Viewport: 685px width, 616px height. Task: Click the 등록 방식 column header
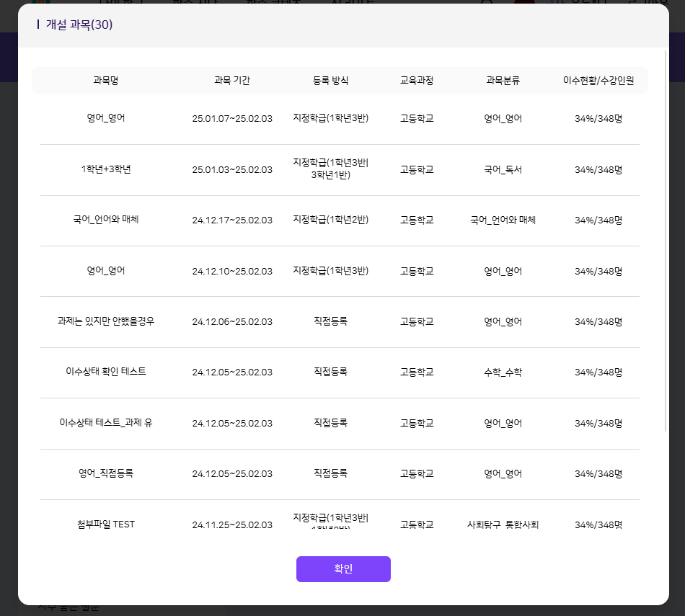click(330, 81)
